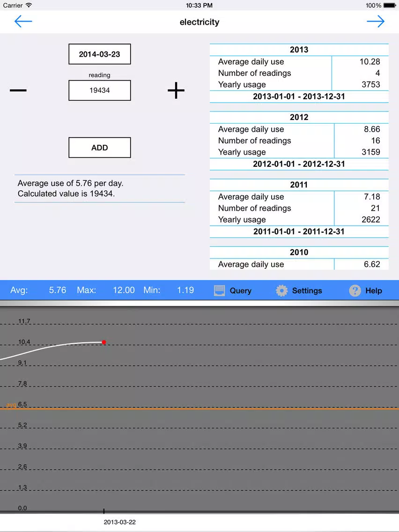Open the Help question mark icon
The height and width of the screenshot is (532, 399).
(355, 290)
